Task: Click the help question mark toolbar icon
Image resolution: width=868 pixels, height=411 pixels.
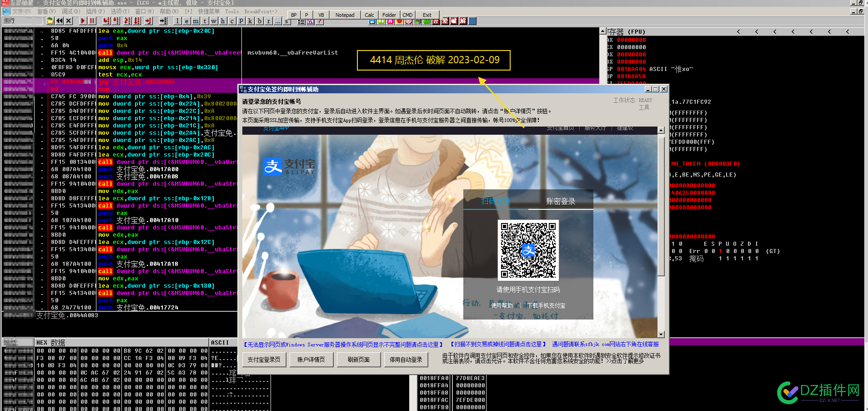Action: click(x=320, y=21)
